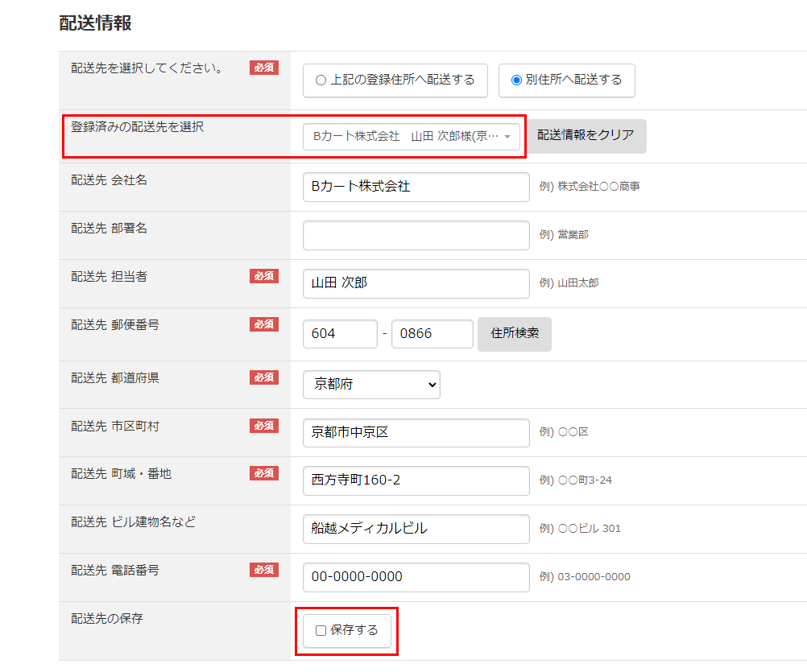Click the ビル建物名 field with 船越メディカルビル
Viewport: 807px width, 672px height.
[416, 529]
